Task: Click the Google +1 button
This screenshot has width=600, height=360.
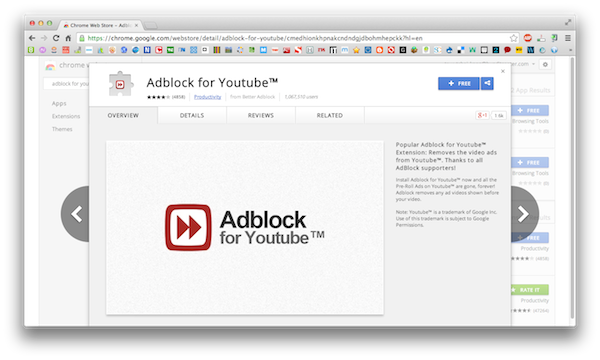Action: coord(482,115)
